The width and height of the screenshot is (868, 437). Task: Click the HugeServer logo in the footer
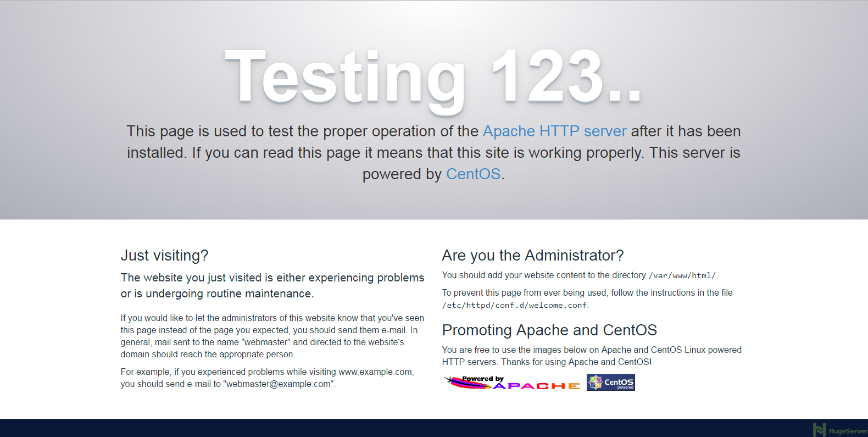840,430
